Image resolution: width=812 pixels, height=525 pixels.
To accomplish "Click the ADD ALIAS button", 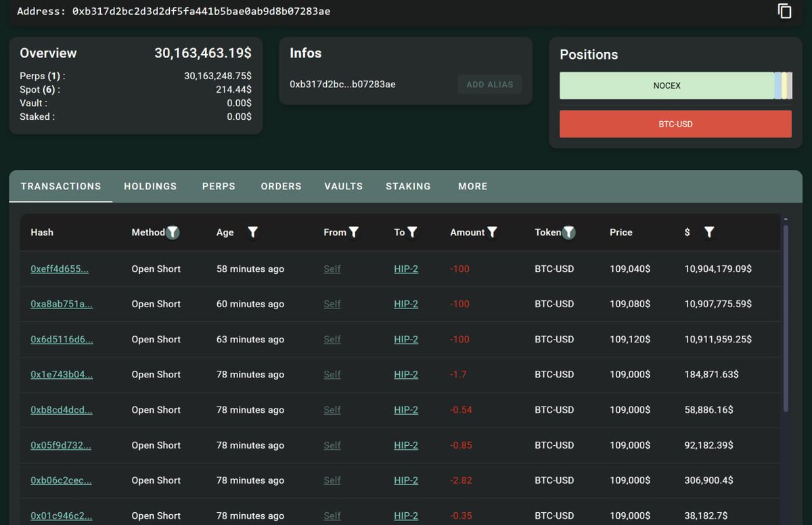I will click(x=489, y=84).
